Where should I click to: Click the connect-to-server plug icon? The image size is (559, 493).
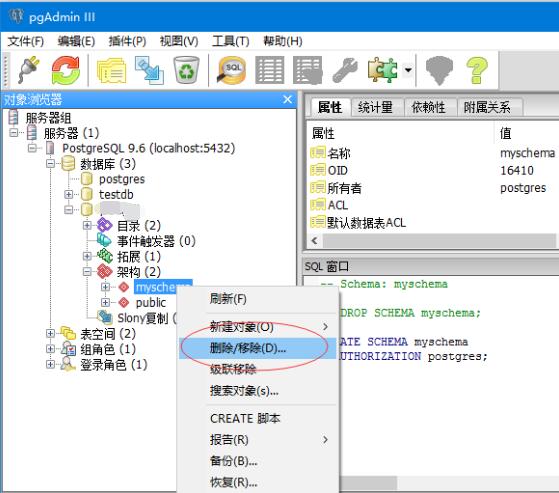point(30,70)
